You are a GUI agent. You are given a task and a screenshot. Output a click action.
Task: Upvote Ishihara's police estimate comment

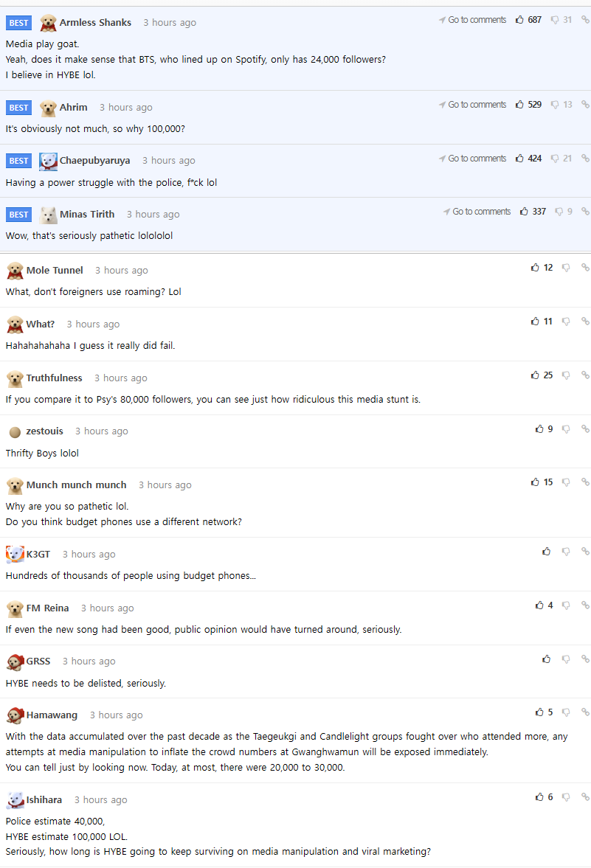pos(539,797)
